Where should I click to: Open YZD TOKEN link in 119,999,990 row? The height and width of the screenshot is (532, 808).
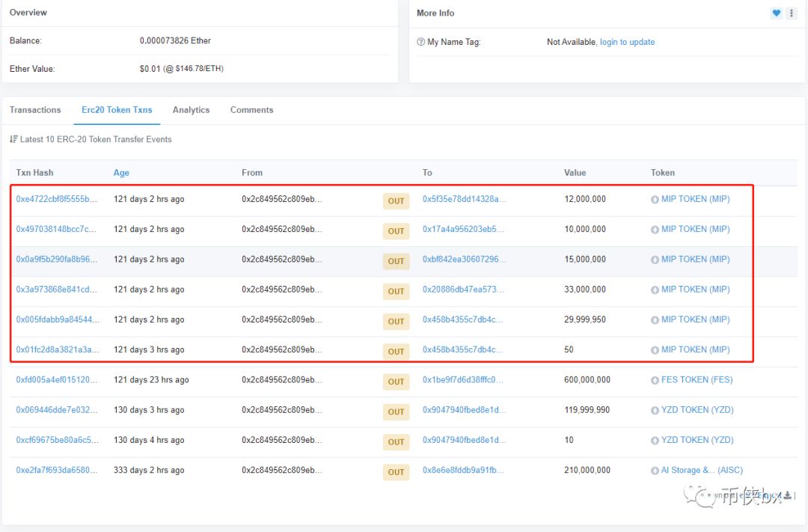coord(697,410)
